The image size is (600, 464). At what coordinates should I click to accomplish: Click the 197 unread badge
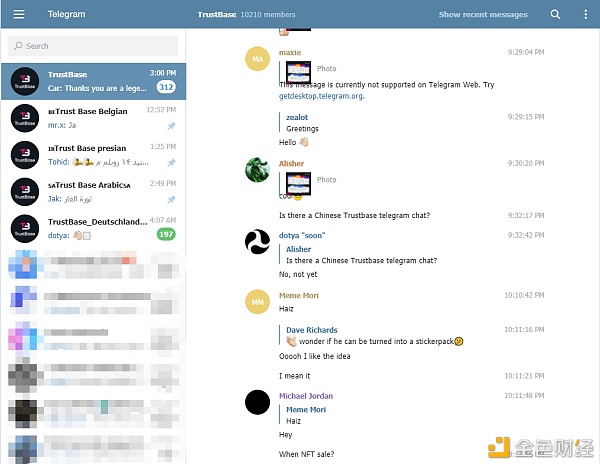coord(166,234)
